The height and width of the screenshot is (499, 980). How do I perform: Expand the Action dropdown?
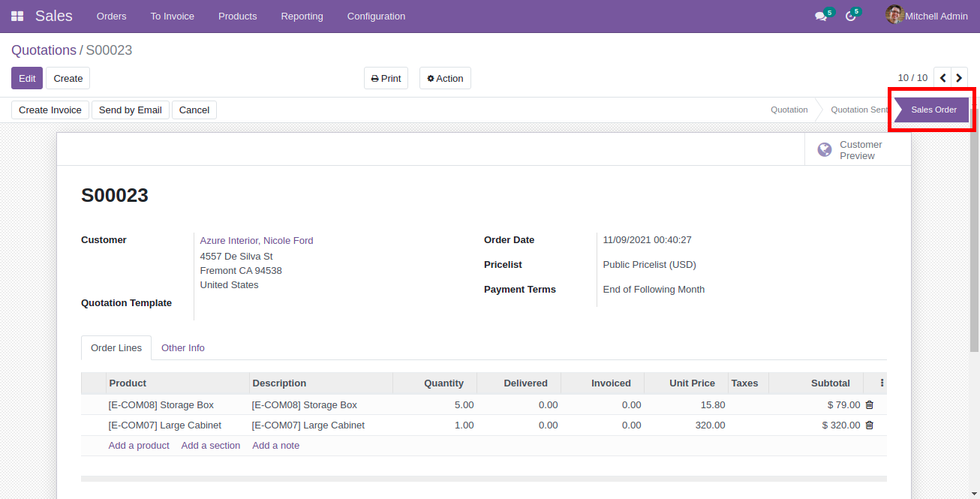point(445,79)
